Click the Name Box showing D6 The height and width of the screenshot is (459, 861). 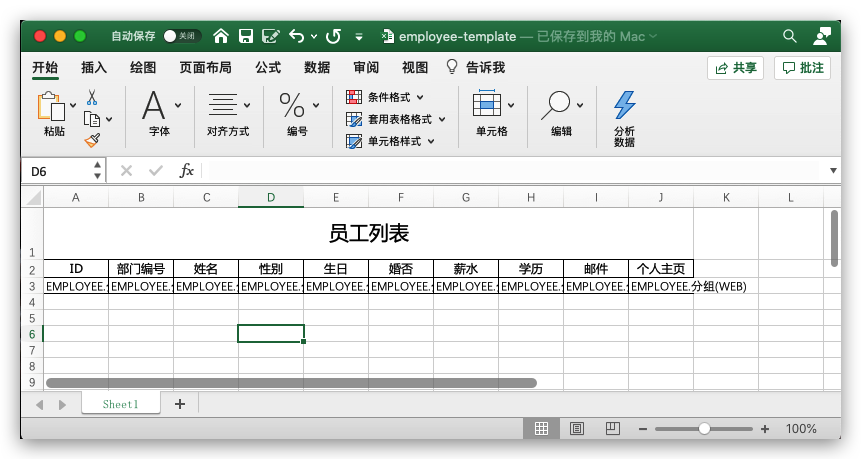(57, 171)
